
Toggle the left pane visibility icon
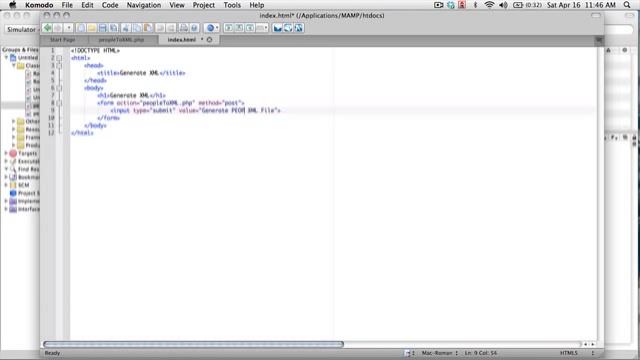pyautogui.click(x=229, y=28)
